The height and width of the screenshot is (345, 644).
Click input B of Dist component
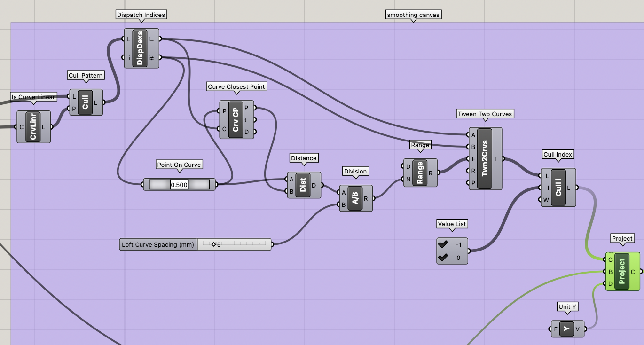pyautogui.click(x=291, y=191)
